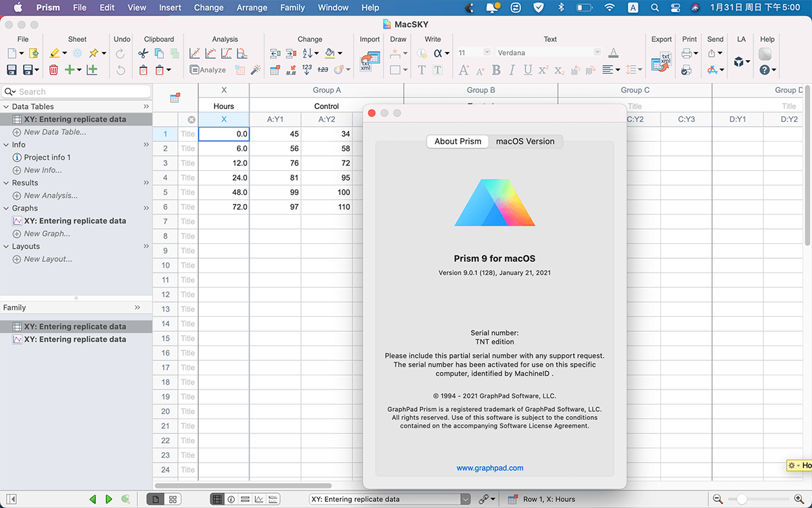This screenshot has height=508, width=812.
Task: Select Project info 1 in navigator
Action: [47, 157]
